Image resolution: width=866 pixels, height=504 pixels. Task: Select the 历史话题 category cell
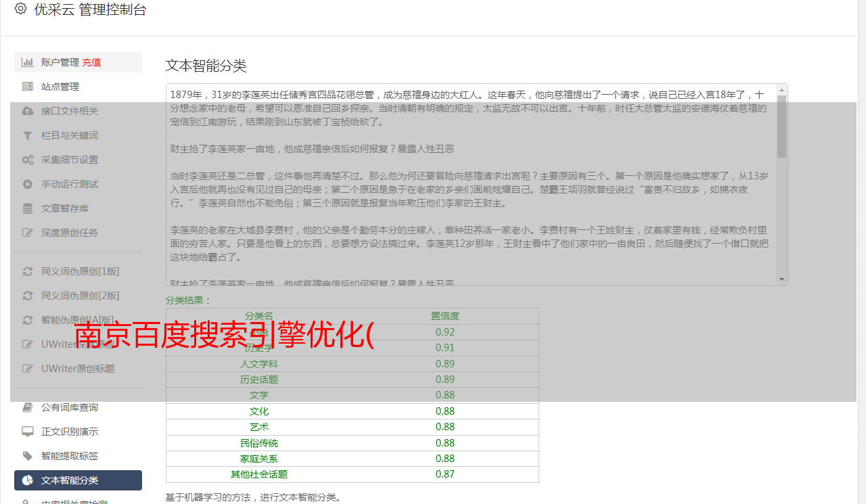(259, 380)
